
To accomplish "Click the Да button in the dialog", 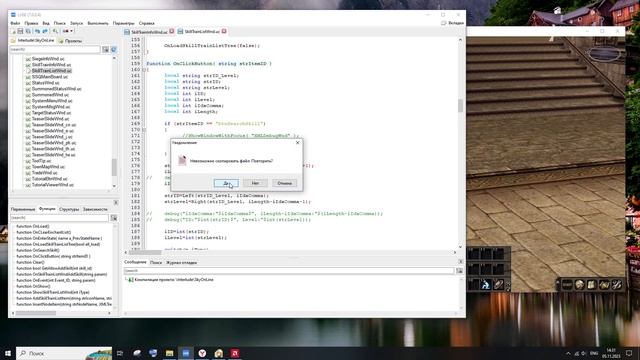I will point(226,183).
